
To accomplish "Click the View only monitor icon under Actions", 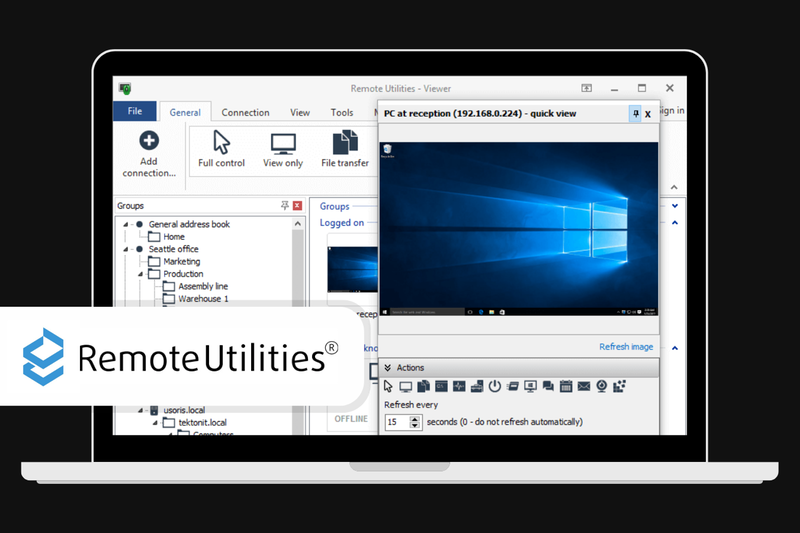I will (406, 387).
